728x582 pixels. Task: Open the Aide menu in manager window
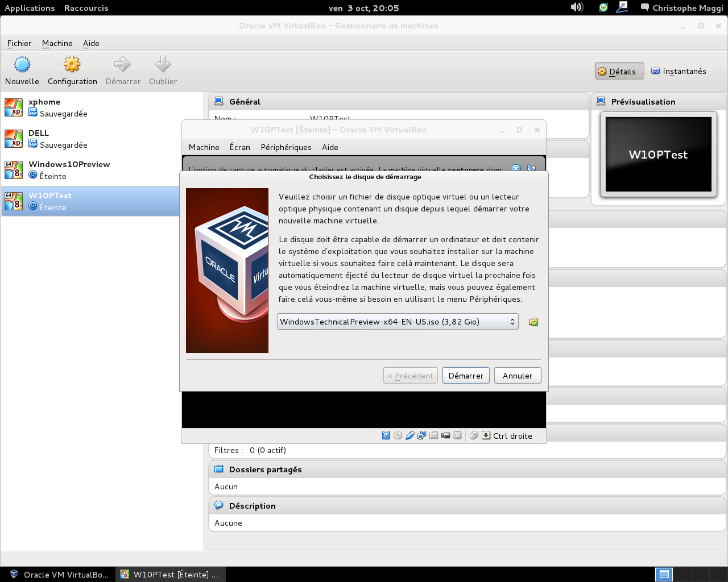click(91, 43)
